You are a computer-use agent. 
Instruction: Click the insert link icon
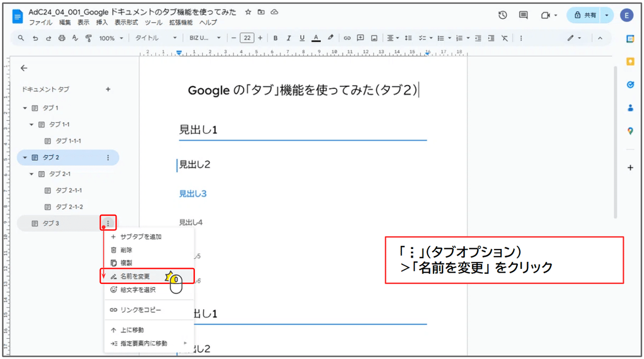point(349,38)
